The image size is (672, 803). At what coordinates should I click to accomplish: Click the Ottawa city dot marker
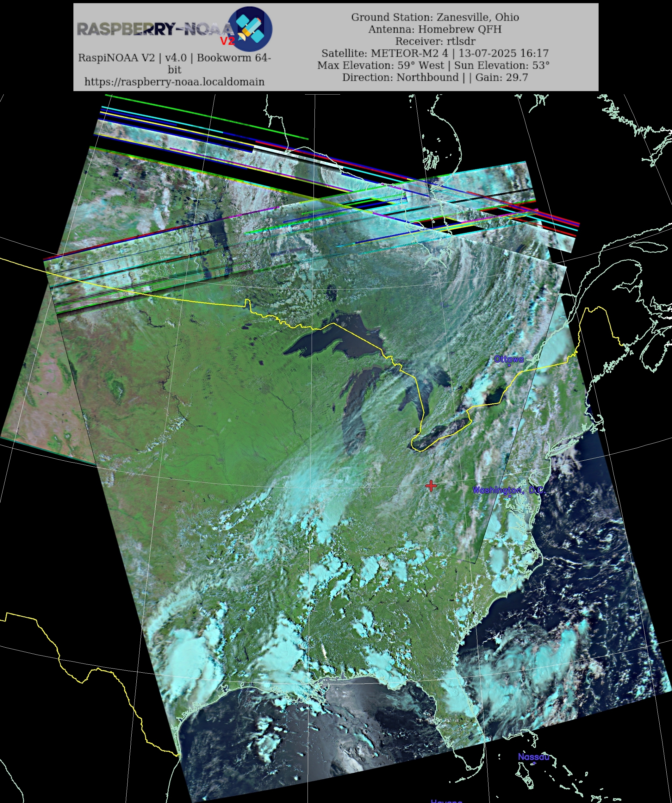coord(509,365)
